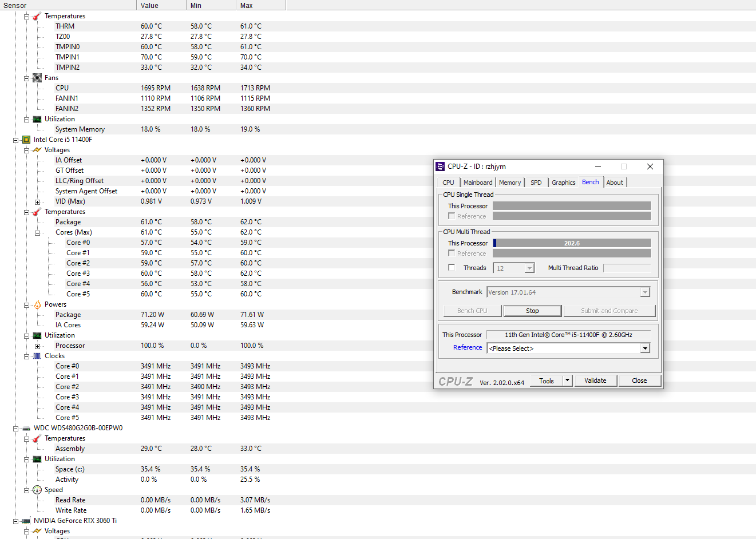Click the Tools button
The image size is (756, 539).
coord(547,381)
